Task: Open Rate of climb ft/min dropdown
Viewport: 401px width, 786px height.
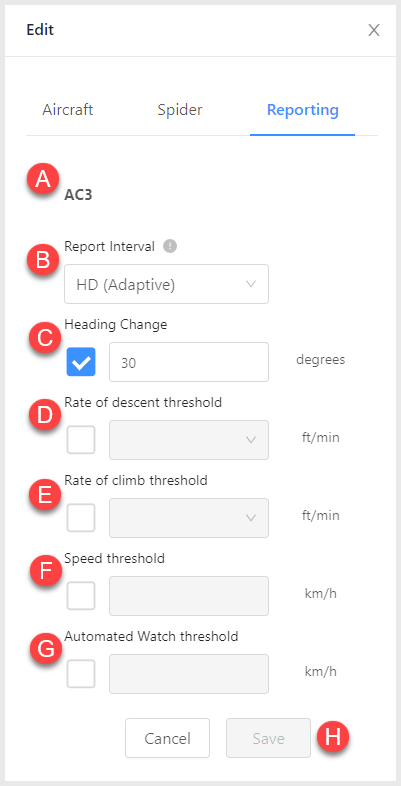Action: coord(189,517)
